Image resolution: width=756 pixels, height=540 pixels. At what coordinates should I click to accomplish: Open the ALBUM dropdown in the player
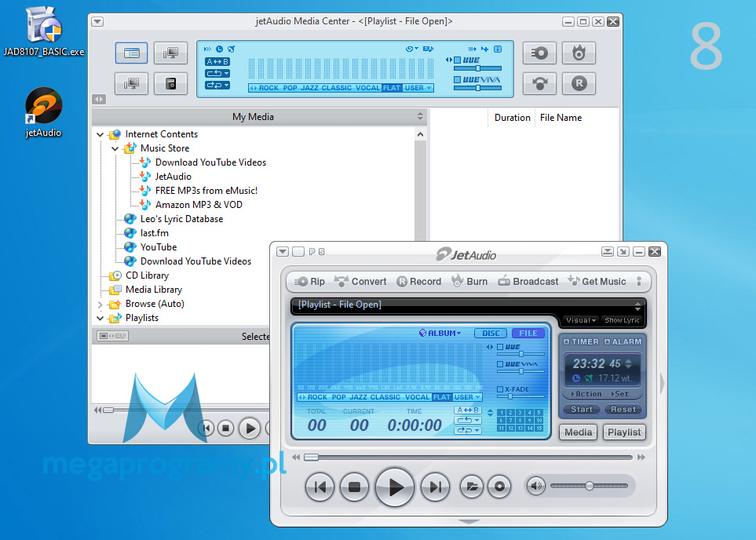tap(440, 333)
